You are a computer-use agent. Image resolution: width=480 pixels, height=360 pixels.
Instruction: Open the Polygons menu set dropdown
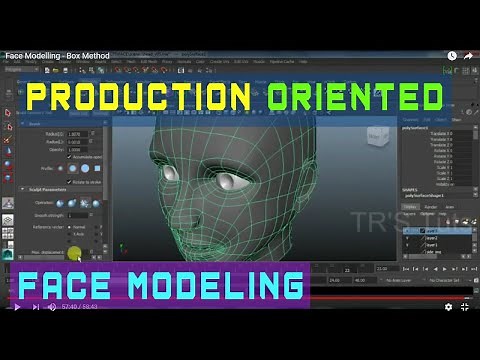tap(22, 69)
